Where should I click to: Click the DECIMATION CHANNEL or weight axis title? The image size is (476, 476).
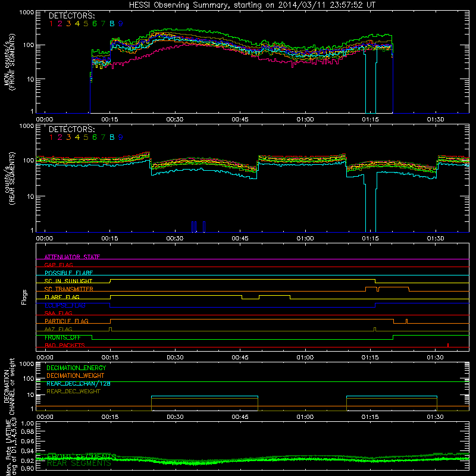(x=10, y=386)
